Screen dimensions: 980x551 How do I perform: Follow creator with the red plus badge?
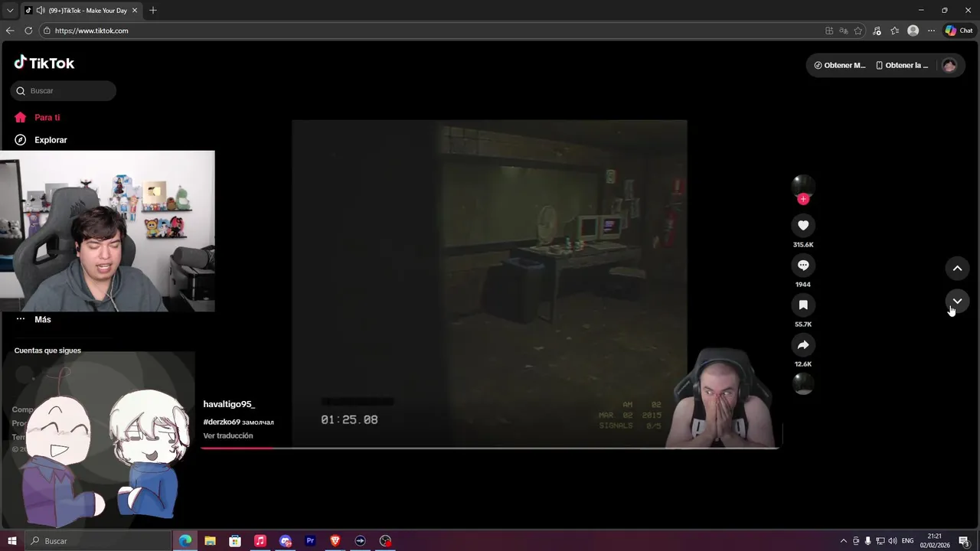click(x=803, y=199)
